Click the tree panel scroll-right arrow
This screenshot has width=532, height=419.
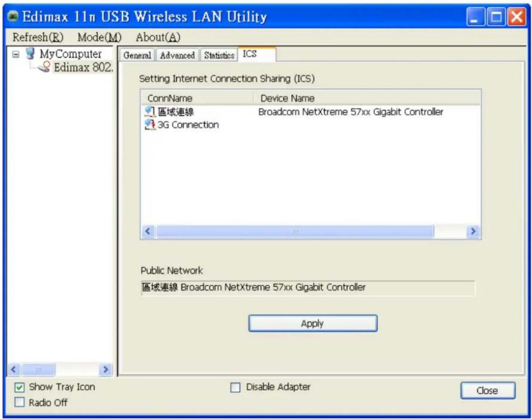point(106,369)
